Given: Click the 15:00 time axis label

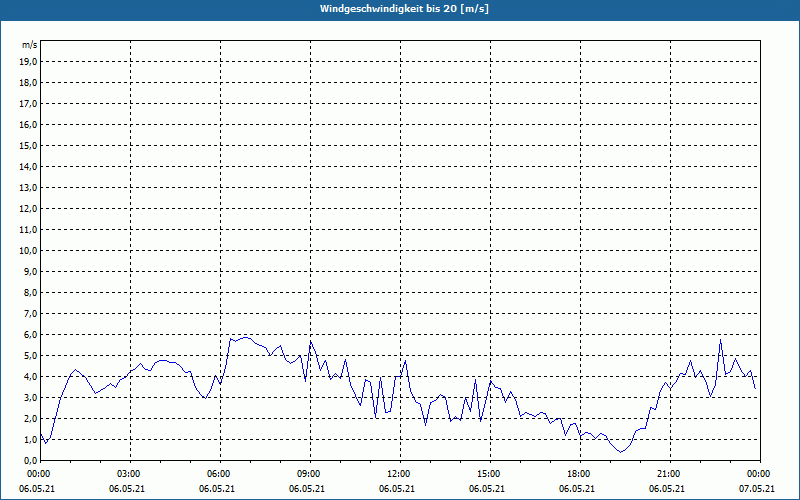Looking at the screenshot, I should (x=488, y=474).
